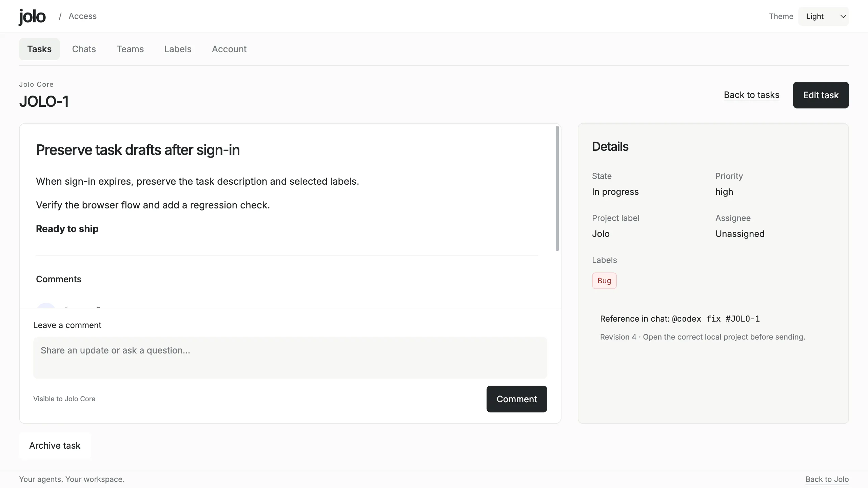Click the Preserve task drafts after sign-in title
Image resolution: width=868 pixels, height=488 pixels.
click(138, 150)
